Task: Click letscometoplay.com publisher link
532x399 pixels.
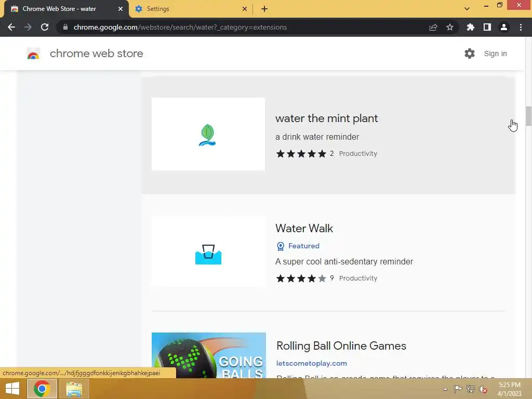Action: tap(312, 363)
